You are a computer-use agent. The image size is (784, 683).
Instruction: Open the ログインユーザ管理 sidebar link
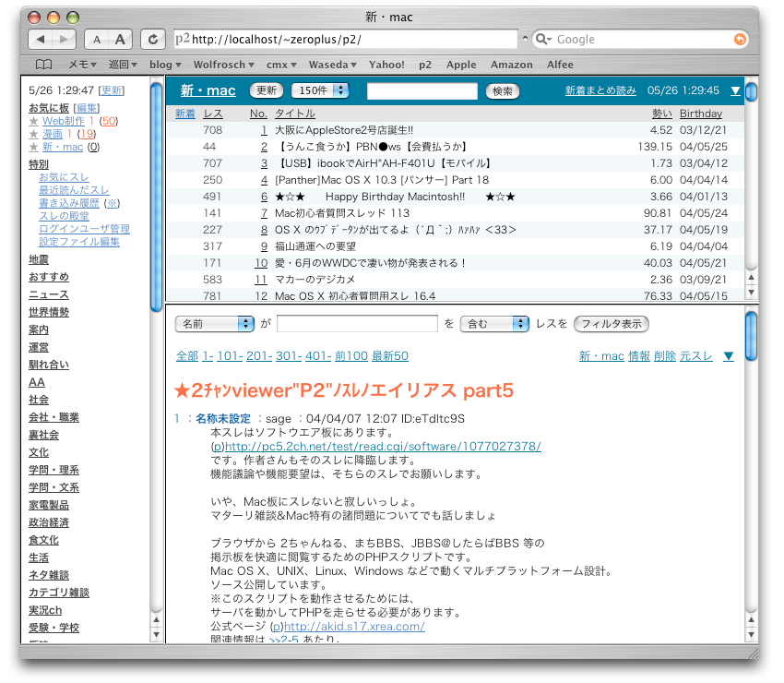click(x=84, y=229)
